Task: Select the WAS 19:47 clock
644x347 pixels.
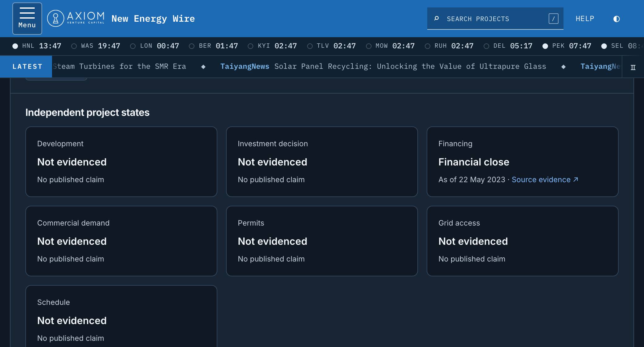Action: [x=96, y=46]
